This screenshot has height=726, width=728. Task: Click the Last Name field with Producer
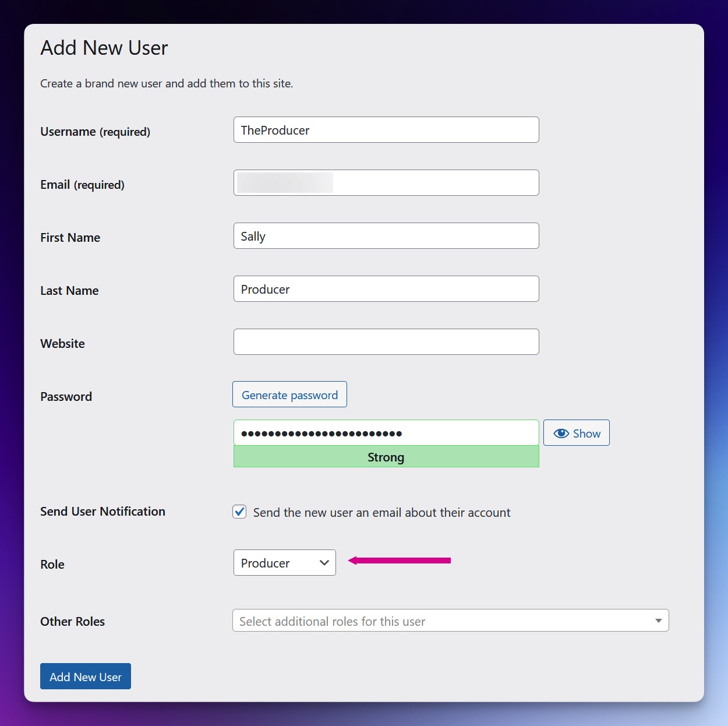pos(386,289)
